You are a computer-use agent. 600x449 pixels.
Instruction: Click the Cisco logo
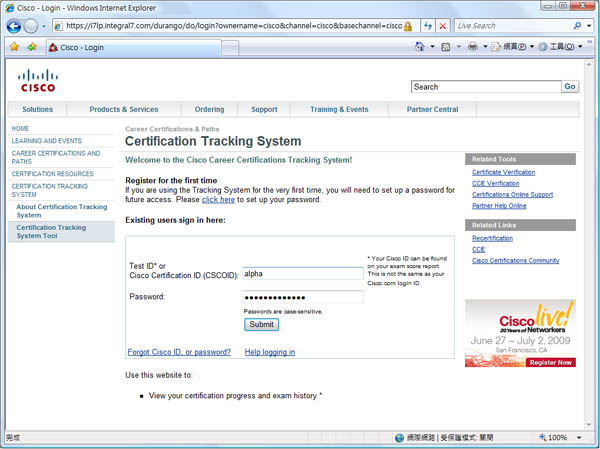point(38,80)
